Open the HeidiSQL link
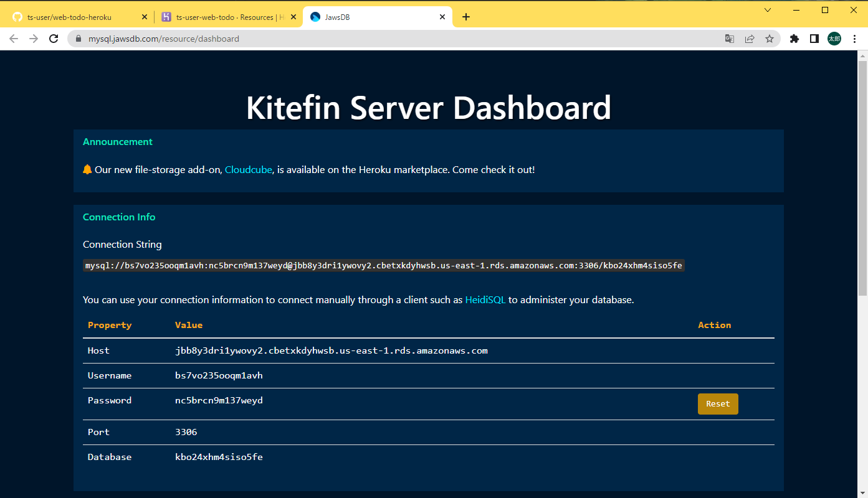 [x=485, y=300]
